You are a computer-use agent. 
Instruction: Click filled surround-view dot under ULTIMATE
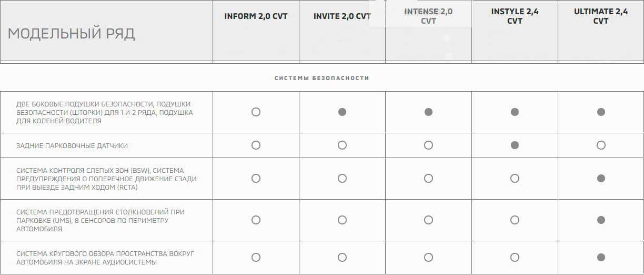pos(601,258)
